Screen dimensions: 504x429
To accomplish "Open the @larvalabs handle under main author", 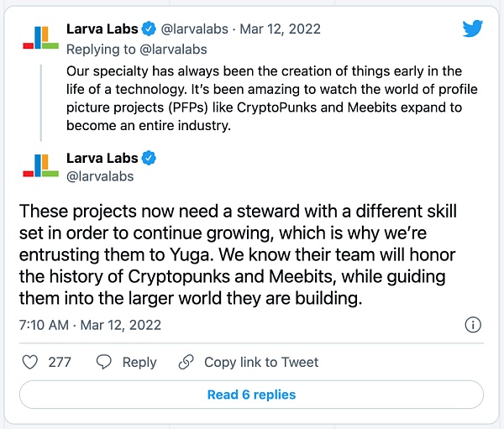I will pyautogui.click(x=100, y=176).
